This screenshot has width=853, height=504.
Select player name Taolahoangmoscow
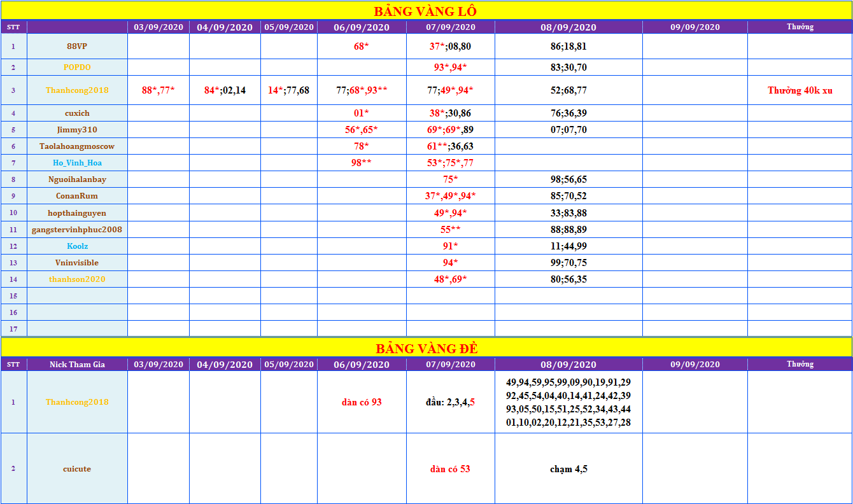pos(77,146)
